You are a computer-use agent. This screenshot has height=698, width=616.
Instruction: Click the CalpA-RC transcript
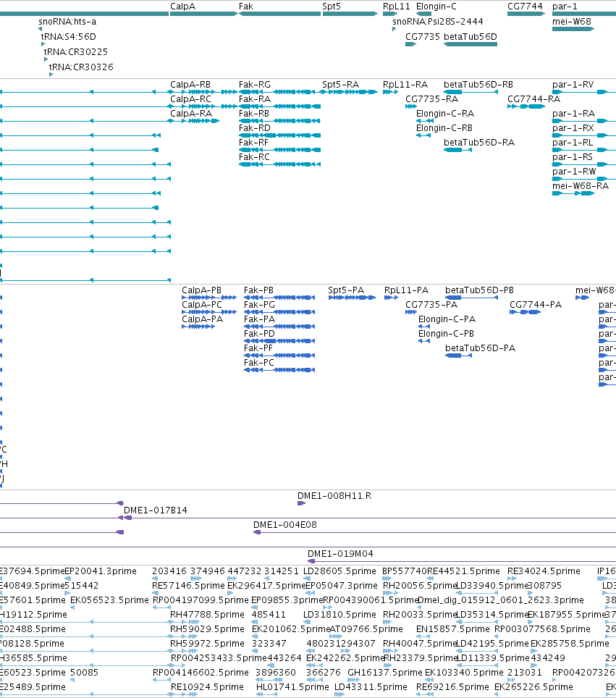pos(203,106)
